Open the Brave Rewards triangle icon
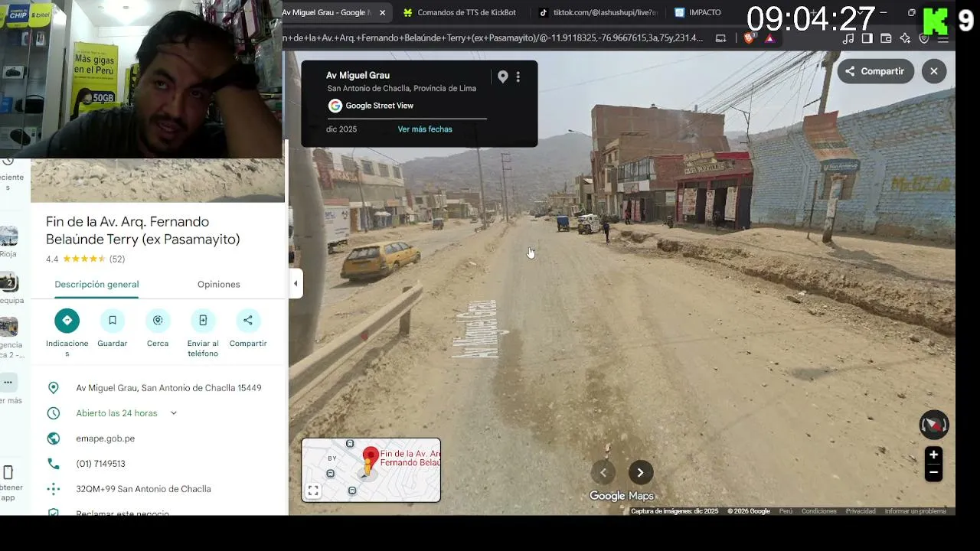This screenshot has width=980, height=551. point(769,38)
